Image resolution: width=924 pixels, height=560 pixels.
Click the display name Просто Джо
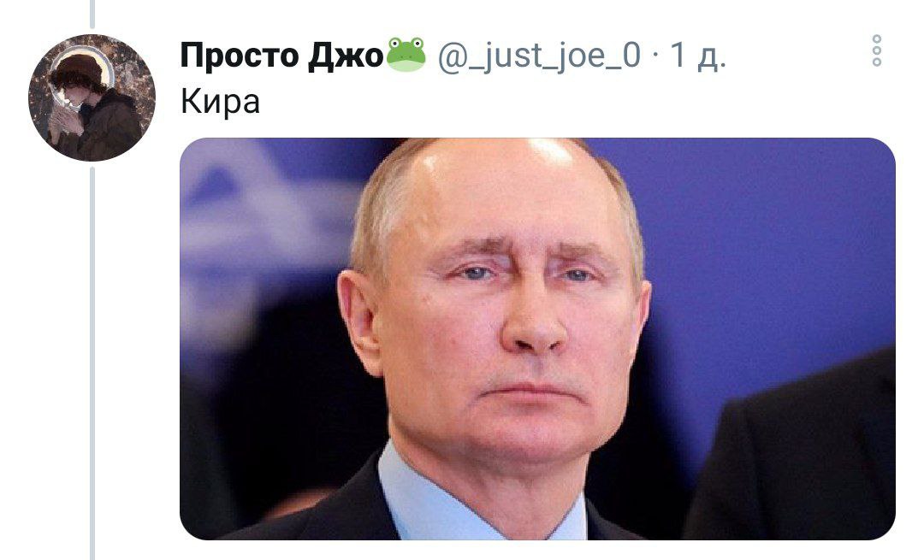point(281,56)
